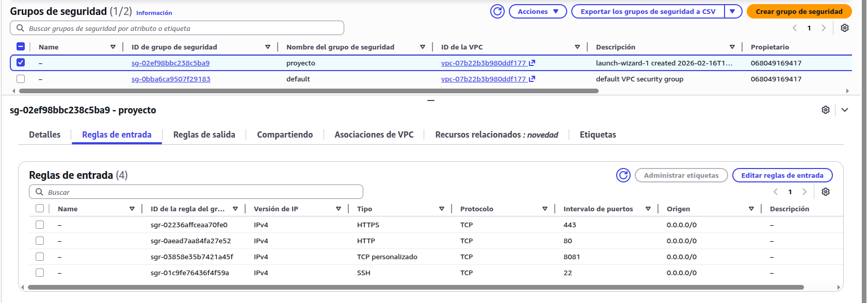Image resolution: width=868 pixels, height=303 pixels.
Task: Open Asociaciones de VPC tab
Action: click(x=374, y=134)
